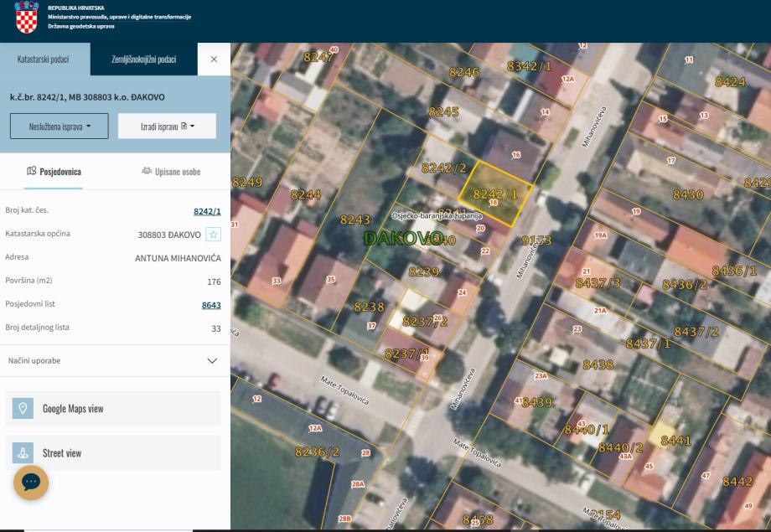The image size is (771, 532).
Task: Switch to Katastarski podaci tab
Action: click(43, 60)
